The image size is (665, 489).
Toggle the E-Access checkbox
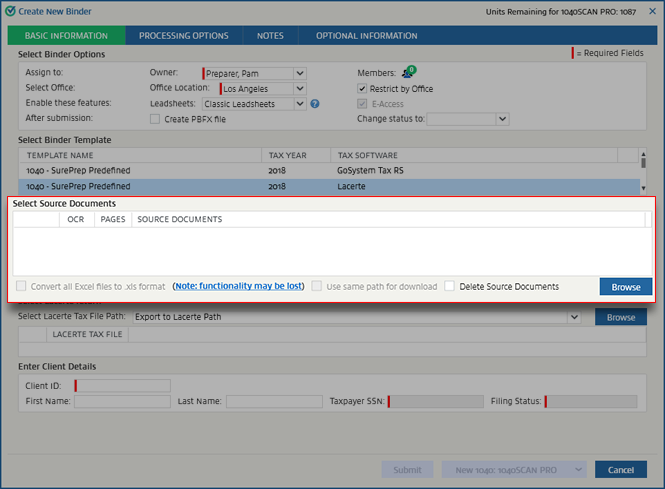coord(362,104)
